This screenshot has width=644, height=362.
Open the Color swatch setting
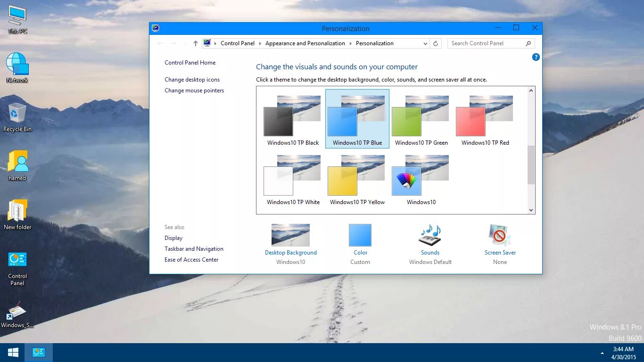pos(360,235)
